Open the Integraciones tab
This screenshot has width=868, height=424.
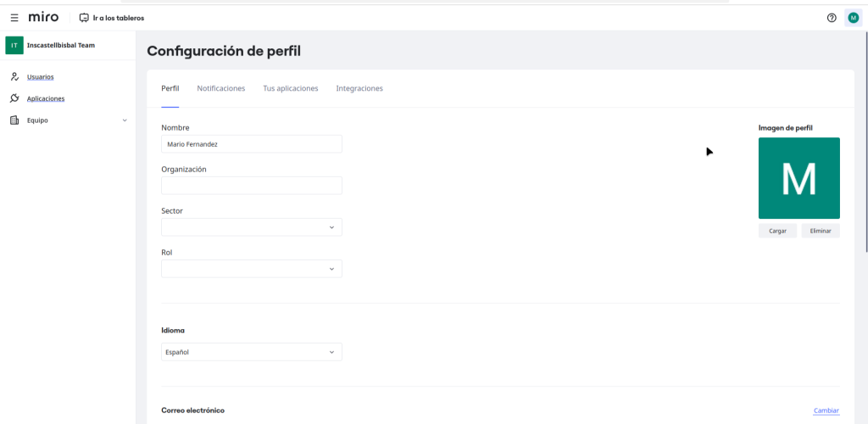[359, 88]
